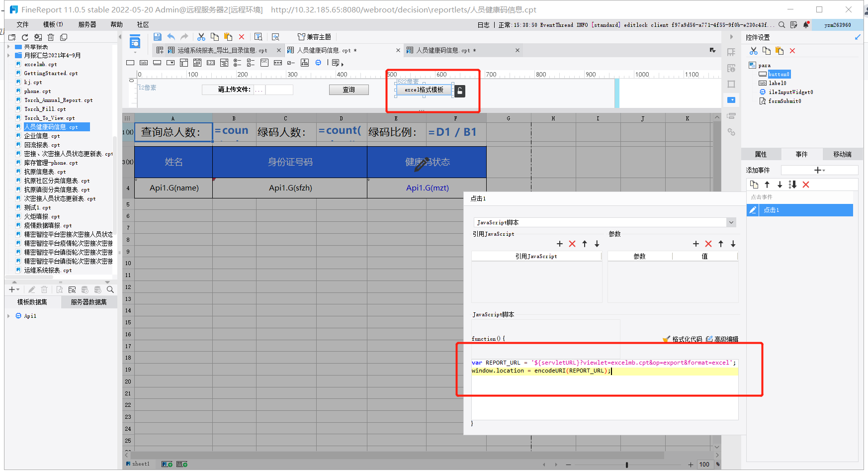Viewport: 868px width, 474px height.
Task: Select cell Api1.G(name)
Action: (x=174, y=188)
